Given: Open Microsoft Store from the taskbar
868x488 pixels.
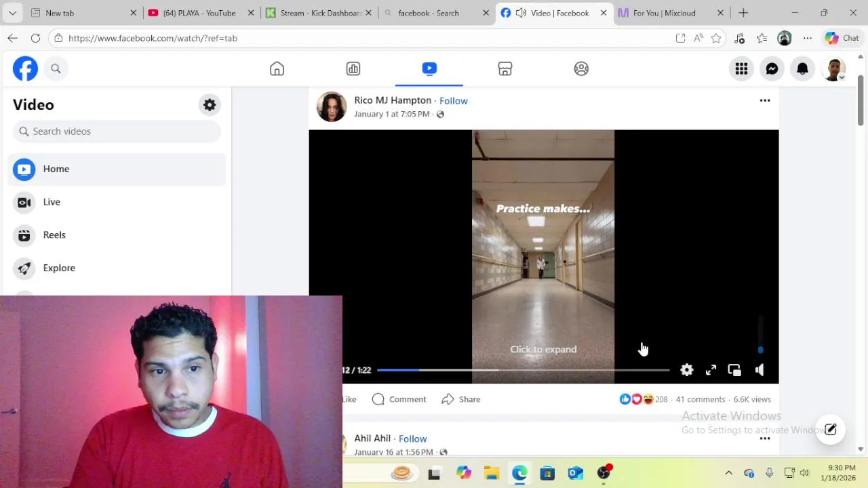Looking at the screenshot, I should (547, 473).
